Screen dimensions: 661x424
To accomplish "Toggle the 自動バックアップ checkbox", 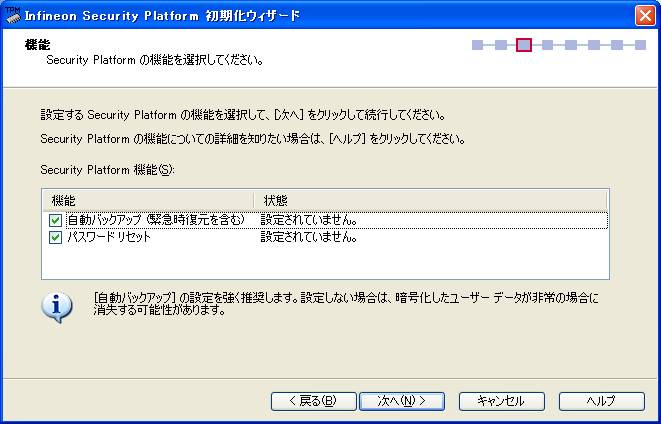I will (x=55, y=220).
